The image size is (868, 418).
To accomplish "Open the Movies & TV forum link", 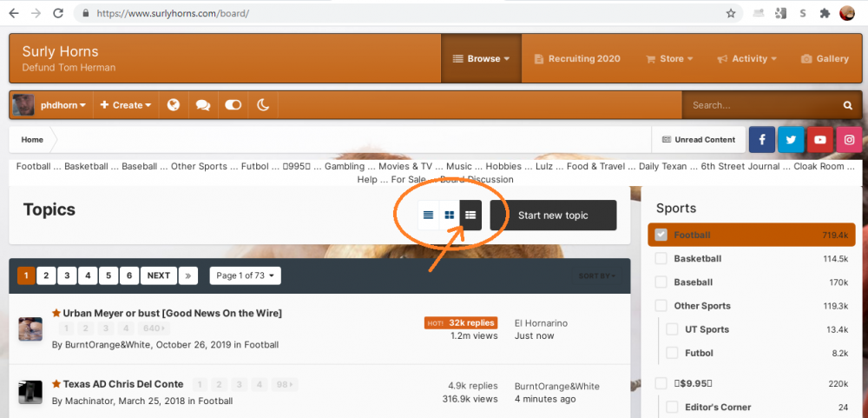I will pyautogui.click(x=405, y=166).
